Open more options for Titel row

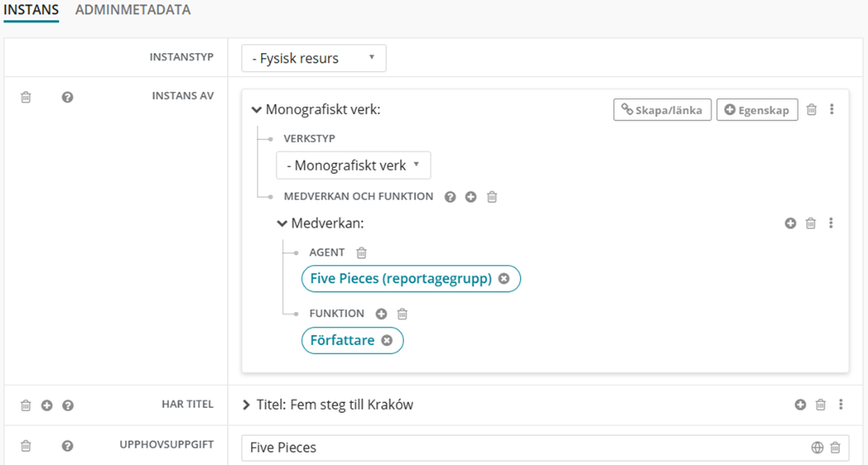[x=841, y=404]
